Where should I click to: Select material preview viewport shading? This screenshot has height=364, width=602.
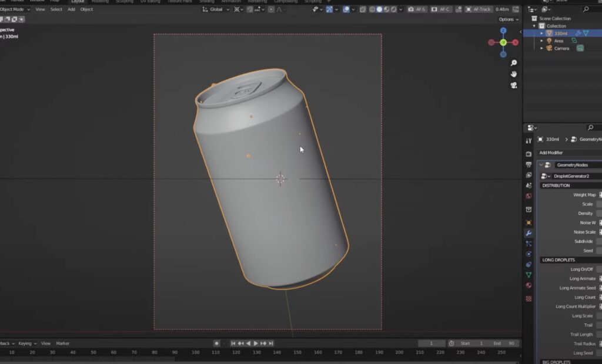tap(387, 9)
